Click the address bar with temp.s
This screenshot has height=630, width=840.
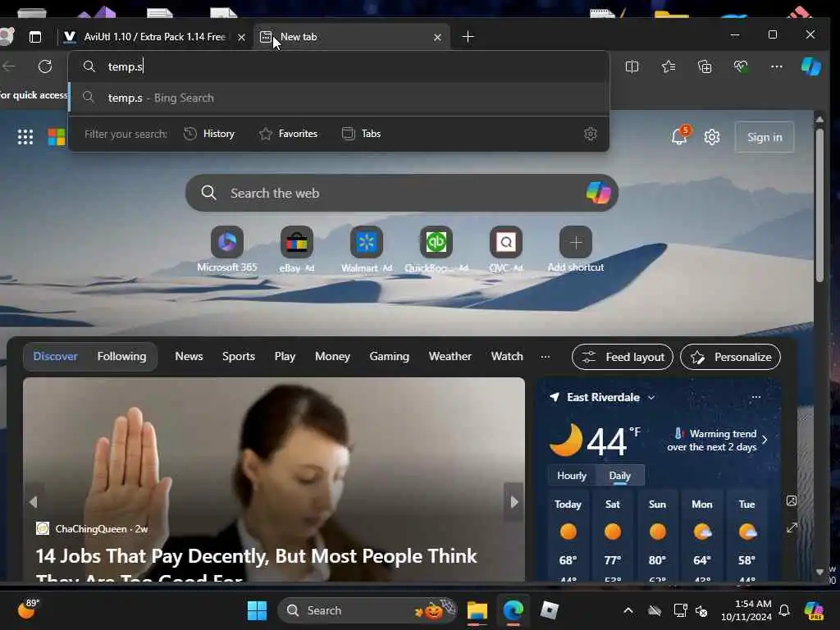click(x=339, y=66)
